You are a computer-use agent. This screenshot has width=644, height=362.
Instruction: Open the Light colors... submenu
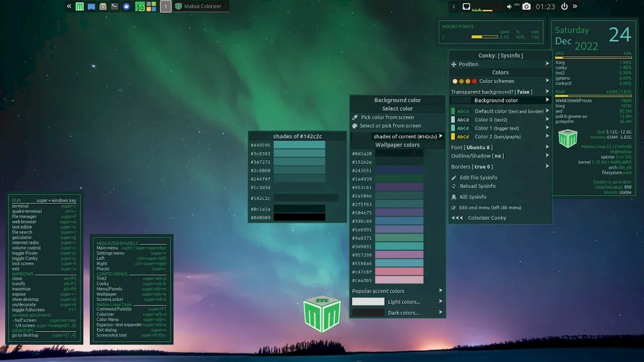click(x=398, y=302)
